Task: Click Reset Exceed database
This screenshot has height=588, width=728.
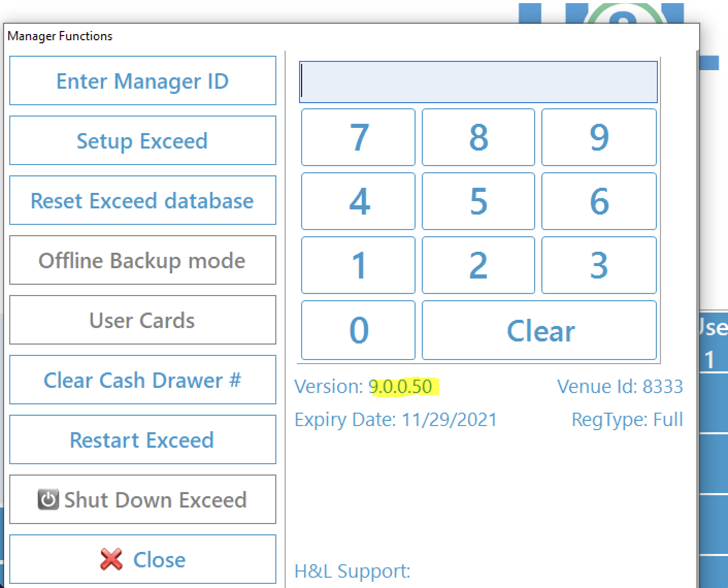Action: point(143,201)
